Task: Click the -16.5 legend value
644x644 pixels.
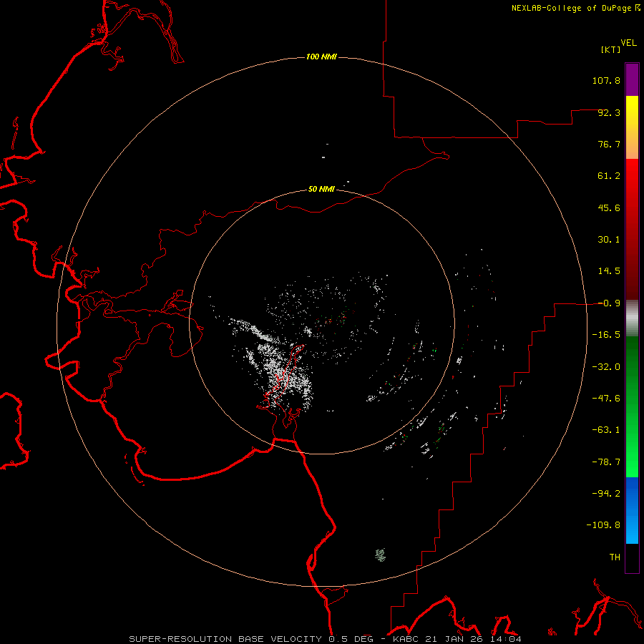Action: click(x=606, y=335)
